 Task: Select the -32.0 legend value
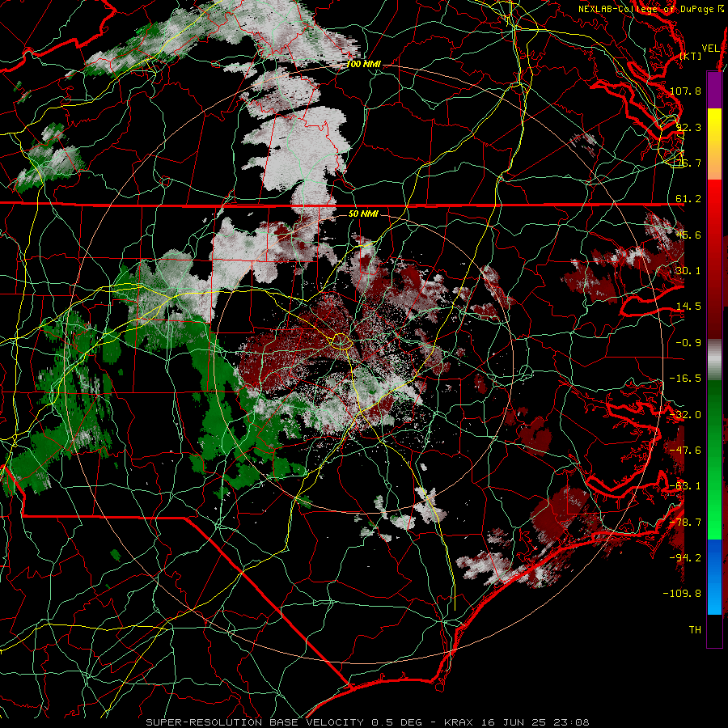click(x=685, y=415)
